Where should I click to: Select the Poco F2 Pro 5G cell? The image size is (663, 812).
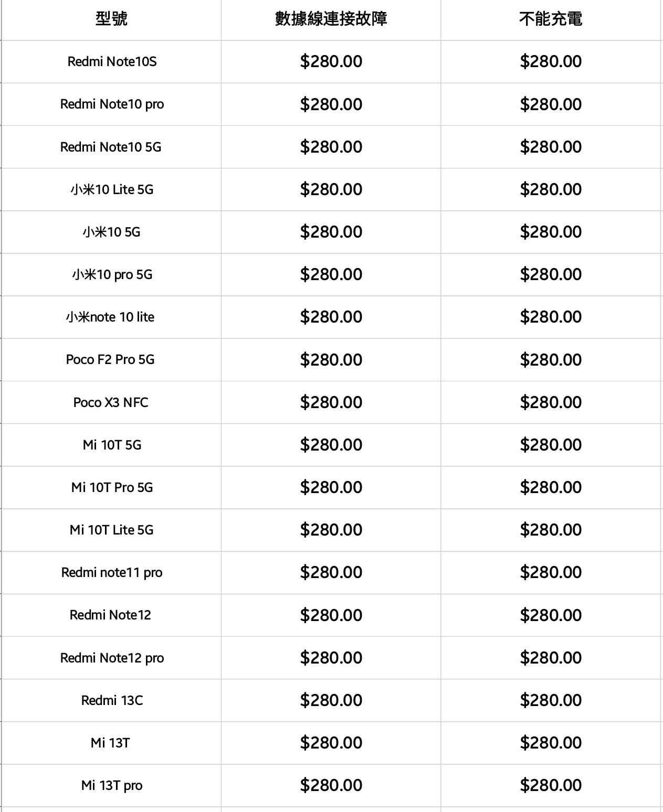click(110, 360)
